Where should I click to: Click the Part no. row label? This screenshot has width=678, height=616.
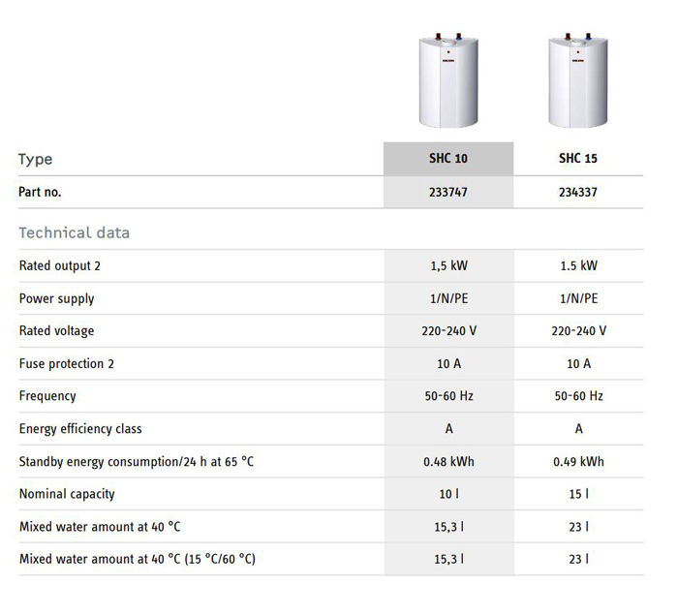point(40,192)
